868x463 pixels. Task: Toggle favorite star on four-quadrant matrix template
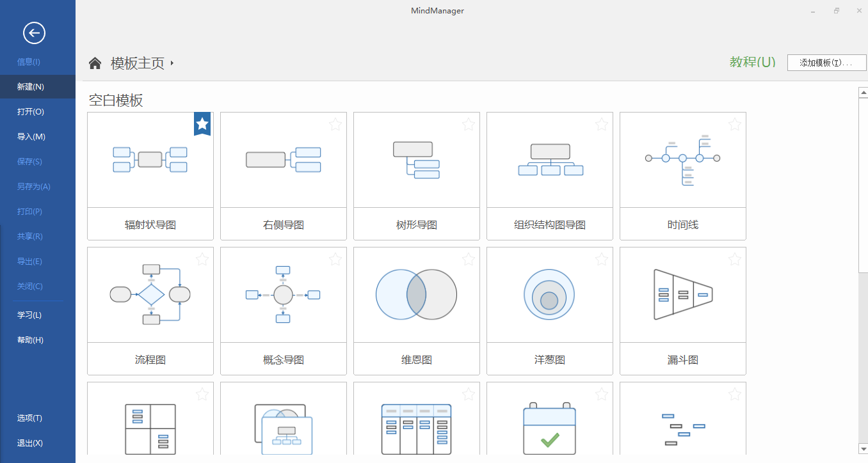(202, 394)
